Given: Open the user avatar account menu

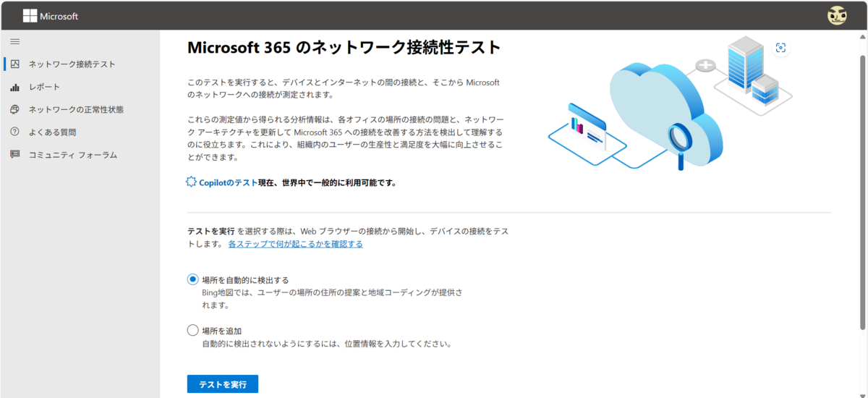Looking at the screenshot, I should (x=837, y=15).
